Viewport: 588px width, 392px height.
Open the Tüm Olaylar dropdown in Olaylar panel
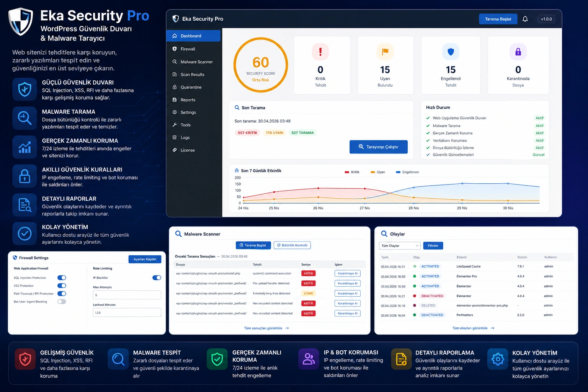pos(399,245)
